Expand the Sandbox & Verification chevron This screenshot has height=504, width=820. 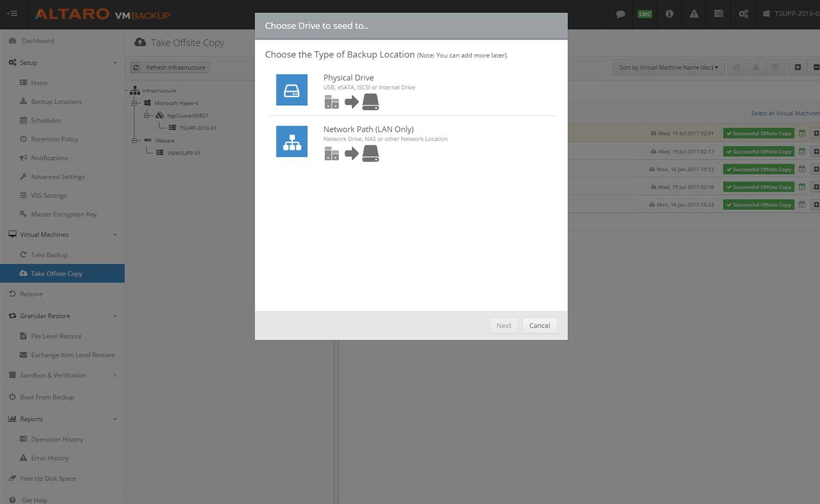pyautogui.click(x=115, y=375)
